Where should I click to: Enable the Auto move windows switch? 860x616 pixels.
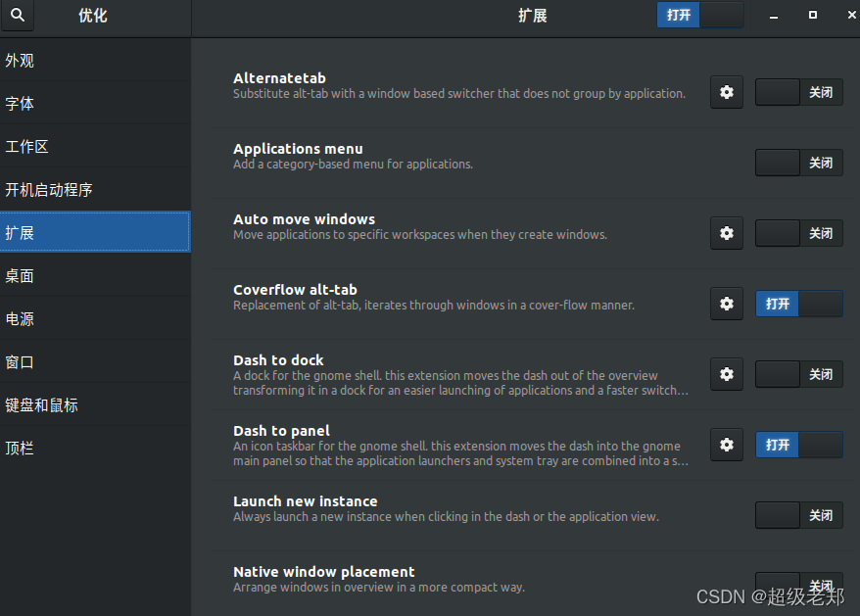(798, 233)
